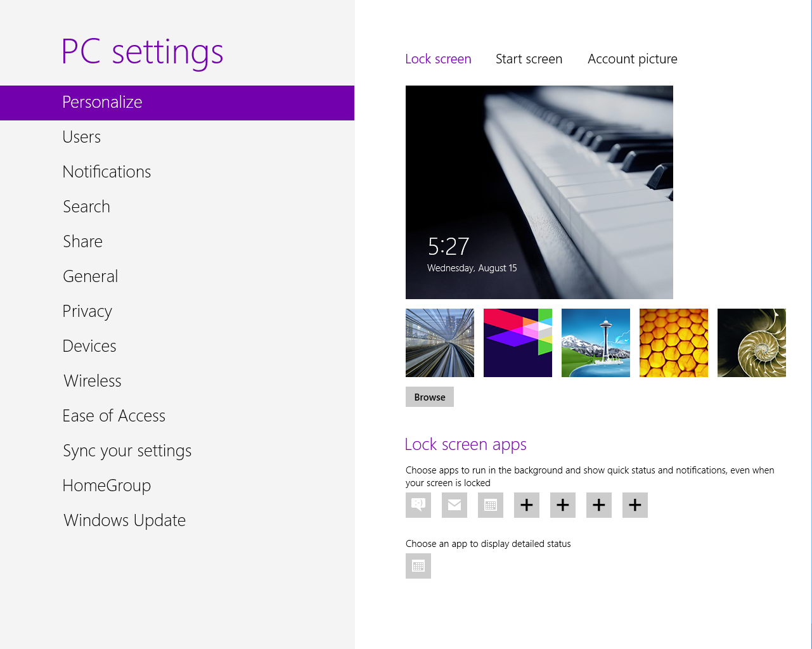The height and width of the screenshot is (649, 812).
Task: Click the 5:27 time on the preview
Action: pyautogui.click(x=449, y=246)
